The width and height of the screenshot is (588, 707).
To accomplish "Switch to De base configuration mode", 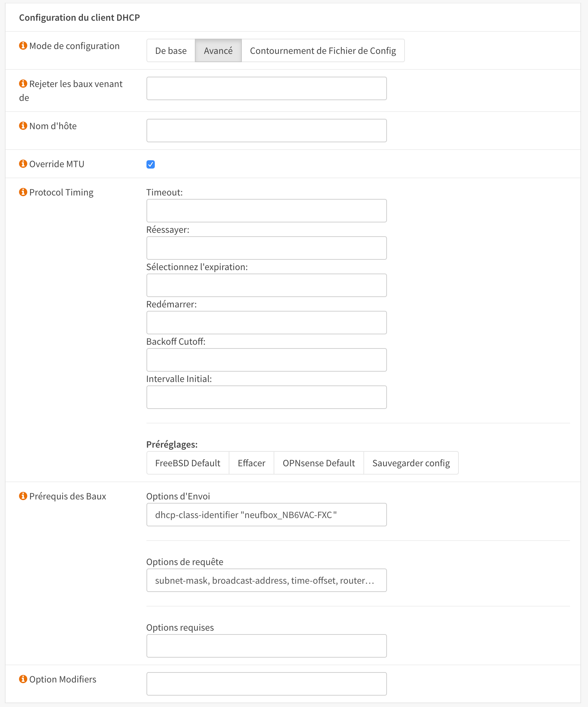I will tap(171, 51).
